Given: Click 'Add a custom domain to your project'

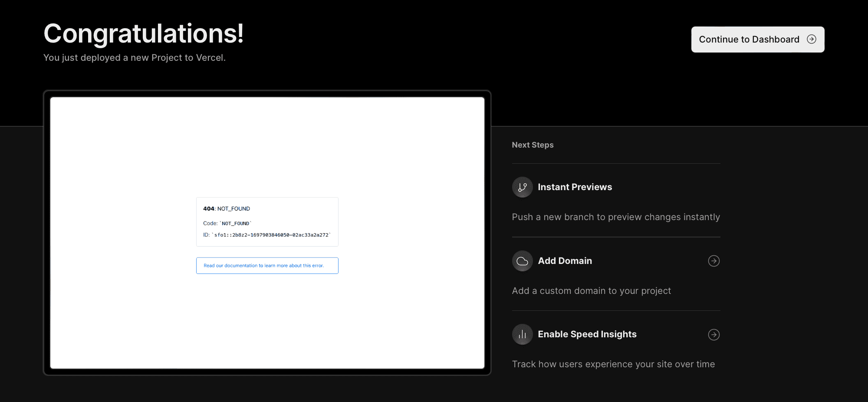Looking at the screenshot, I should click(x=592, y=291).
